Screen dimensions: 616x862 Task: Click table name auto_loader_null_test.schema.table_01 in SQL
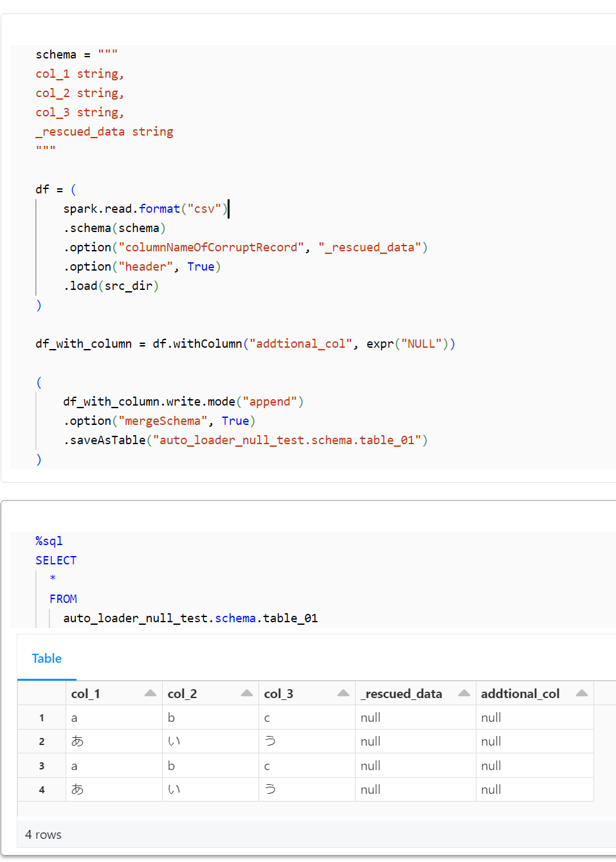[190, 618]
